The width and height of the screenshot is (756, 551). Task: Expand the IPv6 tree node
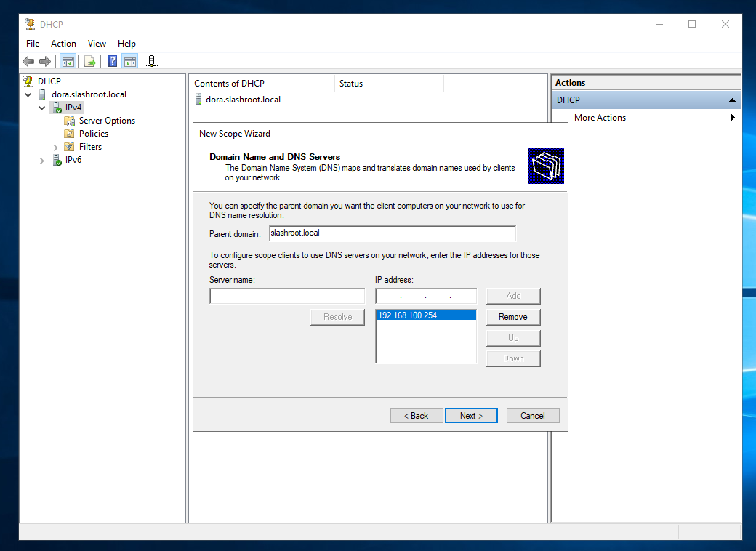pyautogui.click(x=42, y=160)
